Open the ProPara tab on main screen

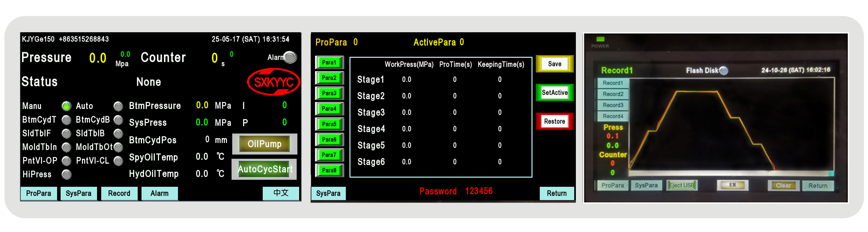pos(39,193)
